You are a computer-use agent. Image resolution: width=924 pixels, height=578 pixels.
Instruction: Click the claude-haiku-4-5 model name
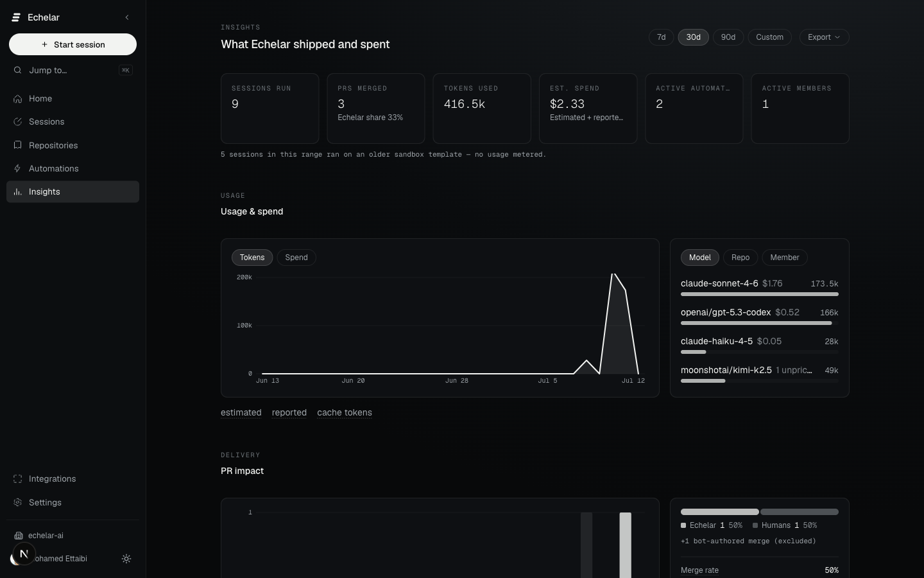(717, 341)
